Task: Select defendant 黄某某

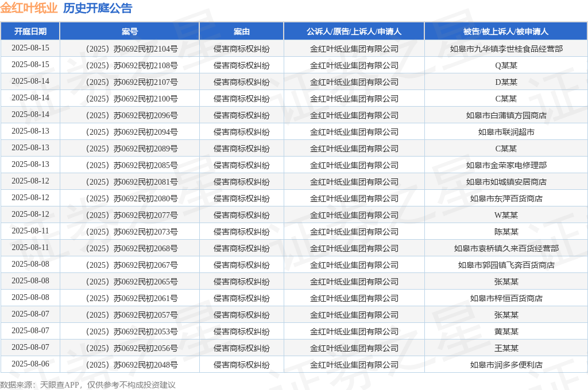Action: [x=506, y=331]
